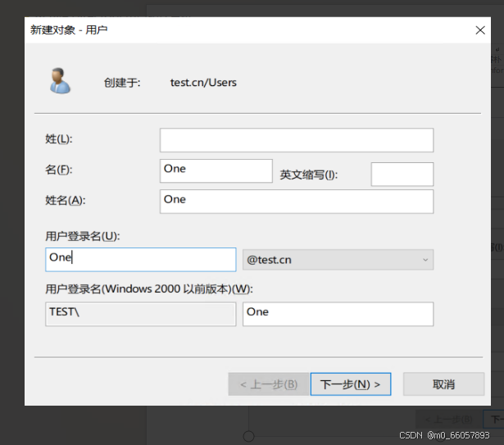Click the 名(F) first name field

click(216, 170)
